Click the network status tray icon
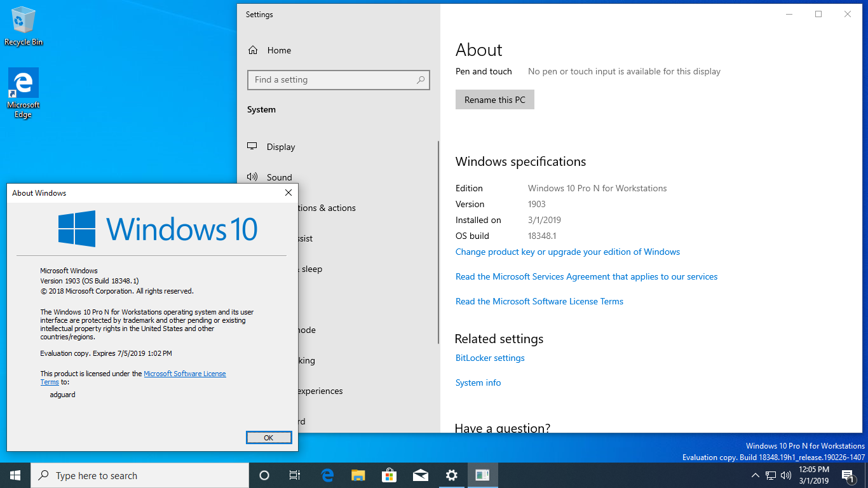The image size is (868, 488). pyautogui.click(x=771, y=475)
